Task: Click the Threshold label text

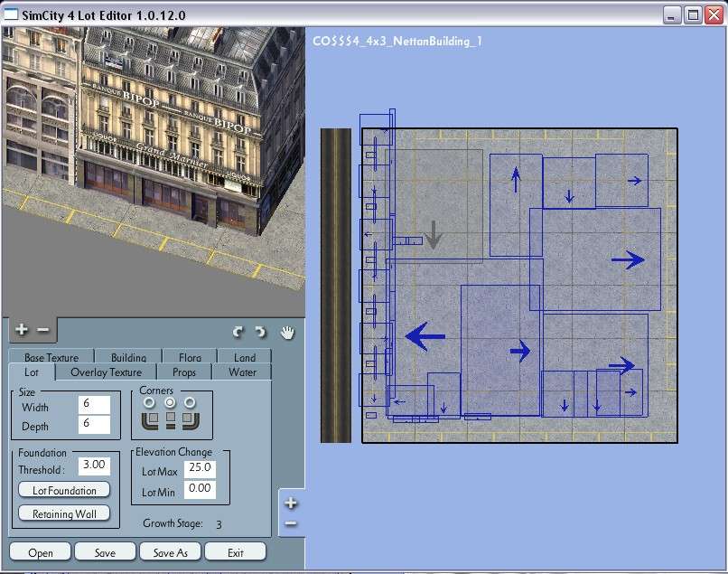Action: (42, 469)
